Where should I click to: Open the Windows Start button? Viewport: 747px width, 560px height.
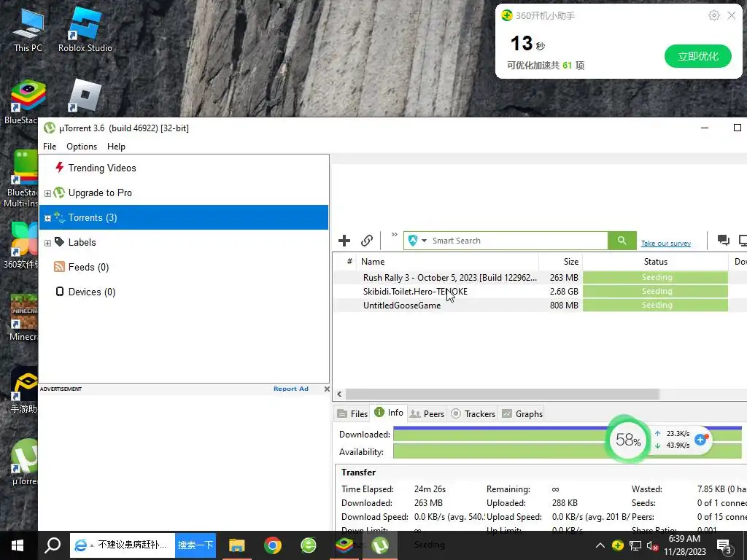pyautogui.click(x=18, y=545)
